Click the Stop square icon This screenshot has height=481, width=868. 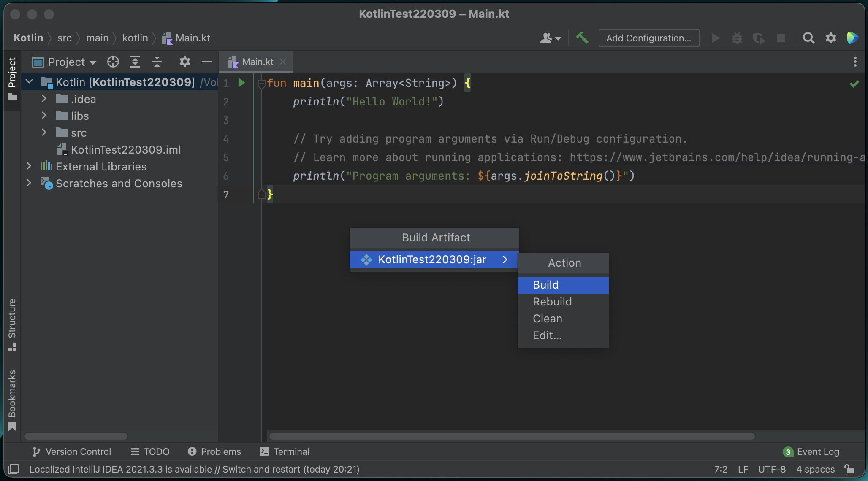781,38
